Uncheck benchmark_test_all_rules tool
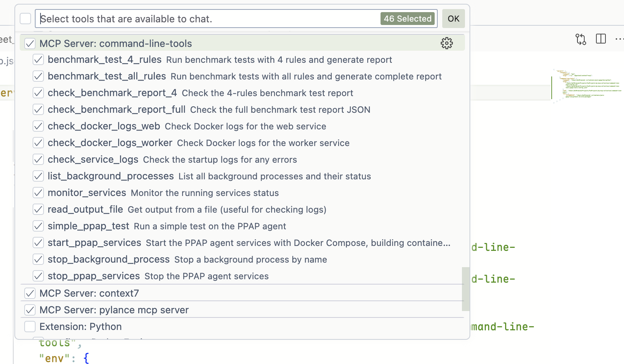Viewport: 624px width, 364px height. [x=38, y=76]
